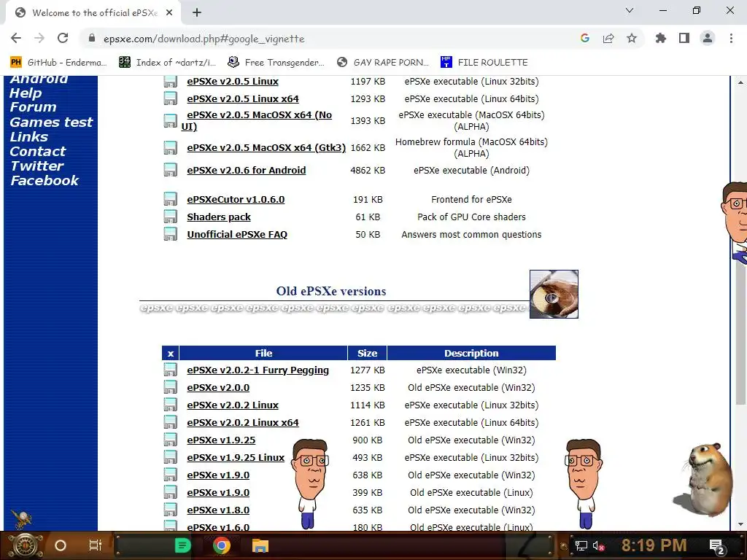Click the Help sidebar link
Image resolution: width=747 pixels, height=560 pixels.
[26, 93]
